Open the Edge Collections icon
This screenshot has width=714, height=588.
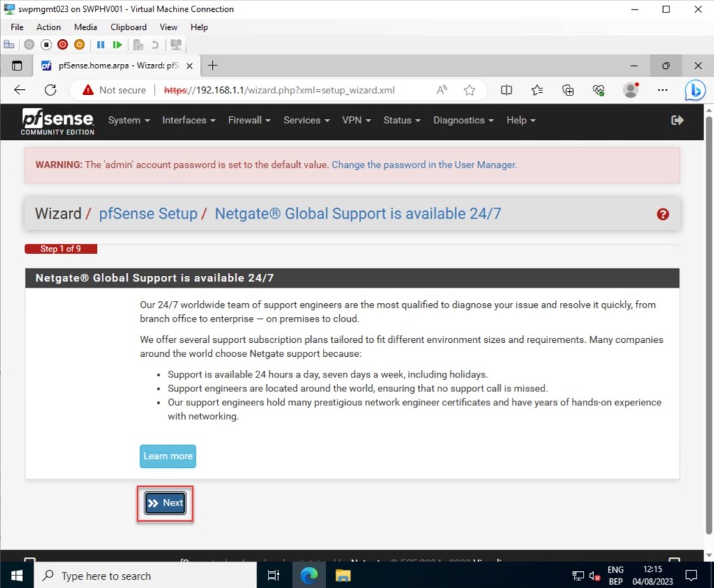pyautogui.click(x=568, y=90)
